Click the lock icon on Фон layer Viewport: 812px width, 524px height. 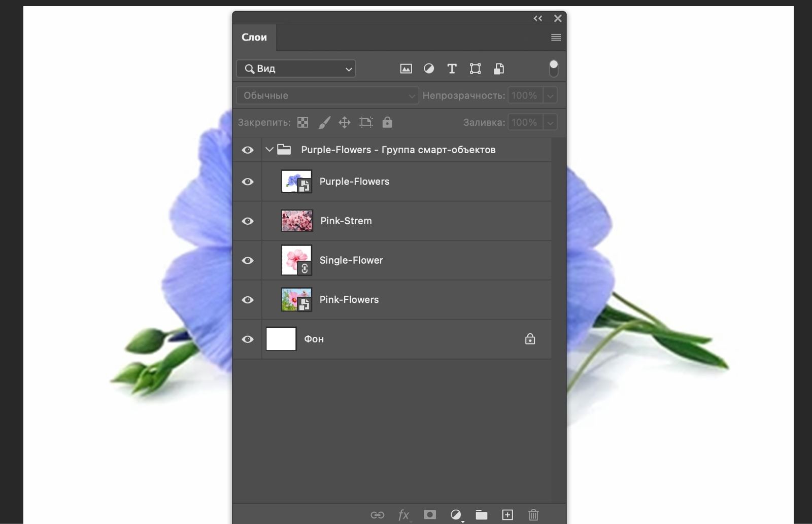(530, 339)
